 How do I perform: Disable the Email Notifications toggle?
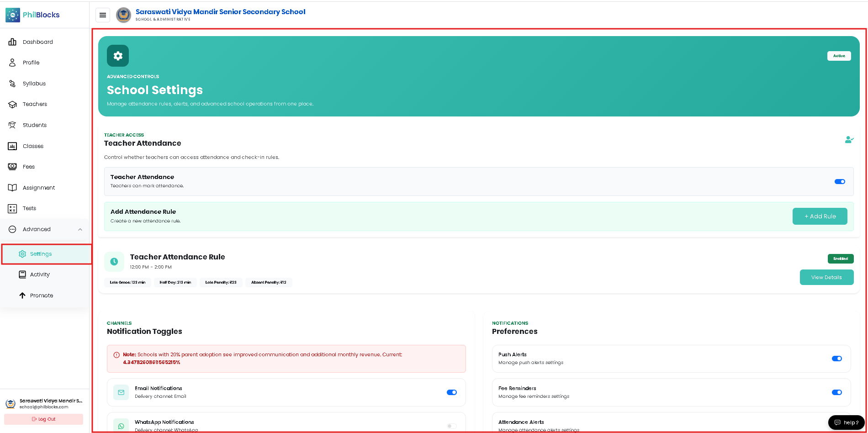tap(452, 392)
